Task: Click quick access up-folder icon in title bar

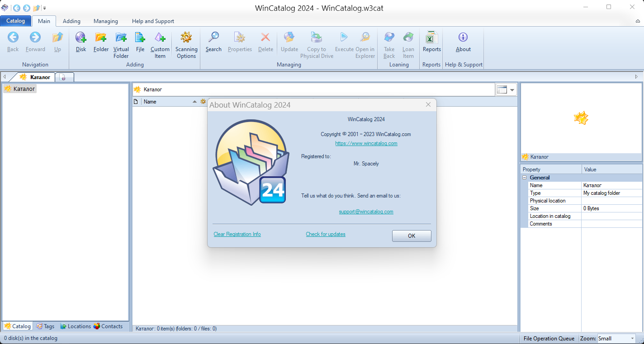Action: pos(37,8)
